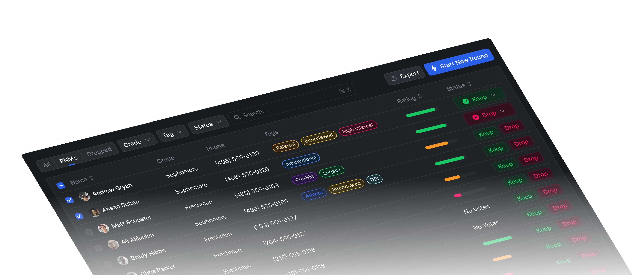Check Ali Alijanian's row checkbox
The width and height of the screenshot is (644, 275).
pyautogui.click(x=98, y=248)
